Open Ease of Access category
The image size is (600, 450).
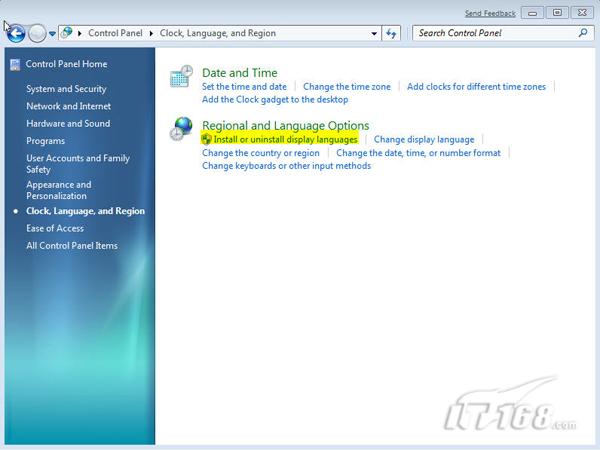click(55, 228)
